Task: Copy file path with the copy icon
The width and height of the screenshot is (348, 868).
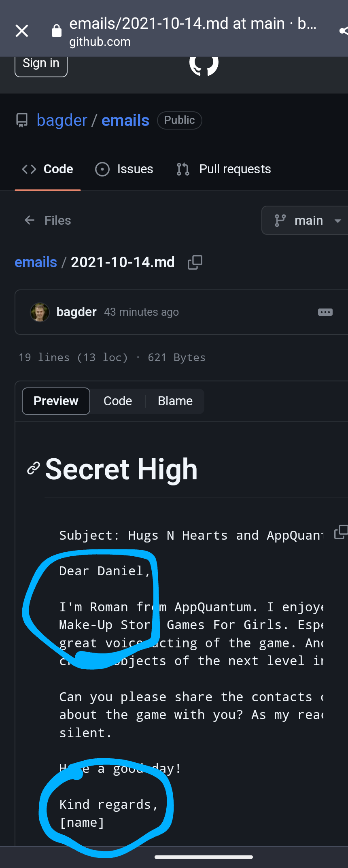Action: pyautogui.click(x=195, y=262)
